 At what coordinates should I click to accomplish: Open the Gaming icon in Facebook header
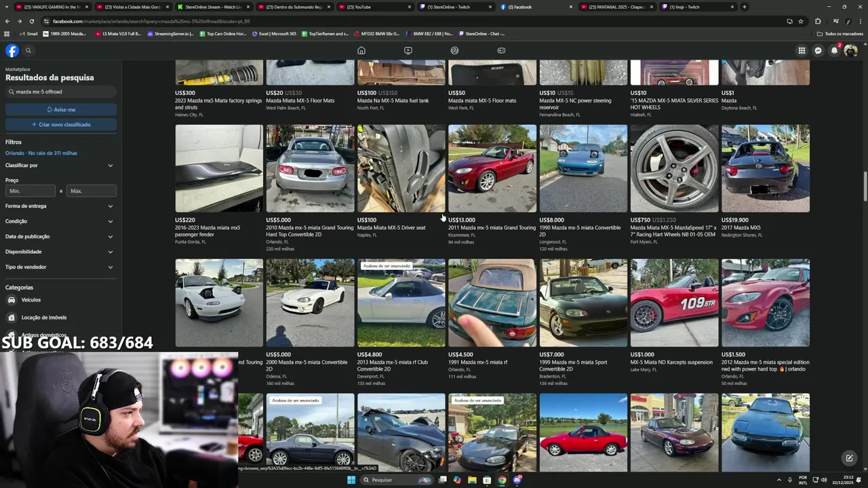(502, 50)
